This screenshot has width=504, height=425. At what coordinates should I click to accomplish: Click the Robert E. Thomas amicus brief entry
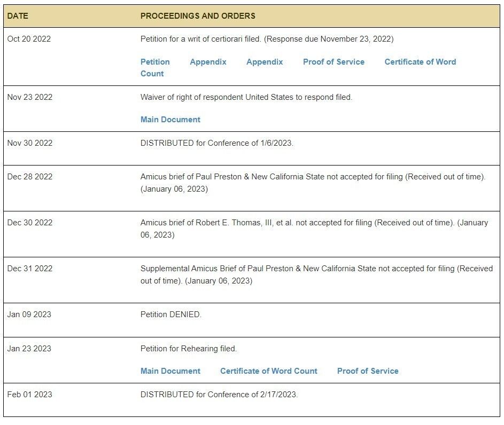(x=314, y=229)
